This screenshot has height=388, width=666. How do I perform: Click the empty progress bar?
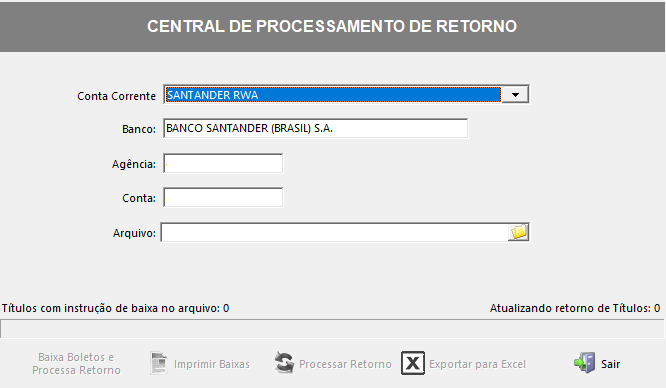[332, 329]
